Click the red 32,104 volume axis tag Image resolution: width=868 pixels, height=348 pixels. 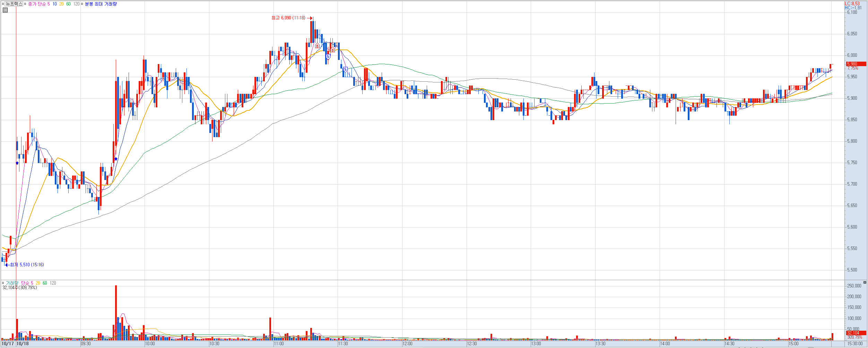856,333
